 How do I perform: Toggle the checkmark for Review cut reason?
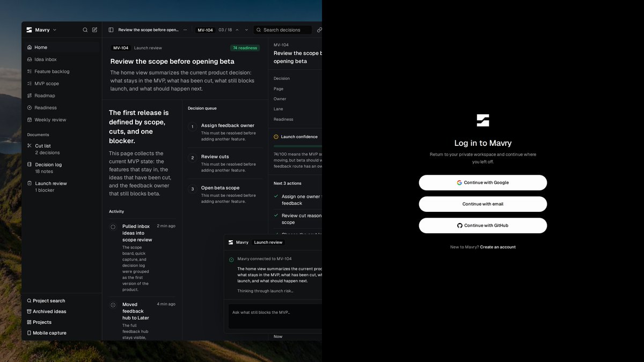(x=276, y=216)
